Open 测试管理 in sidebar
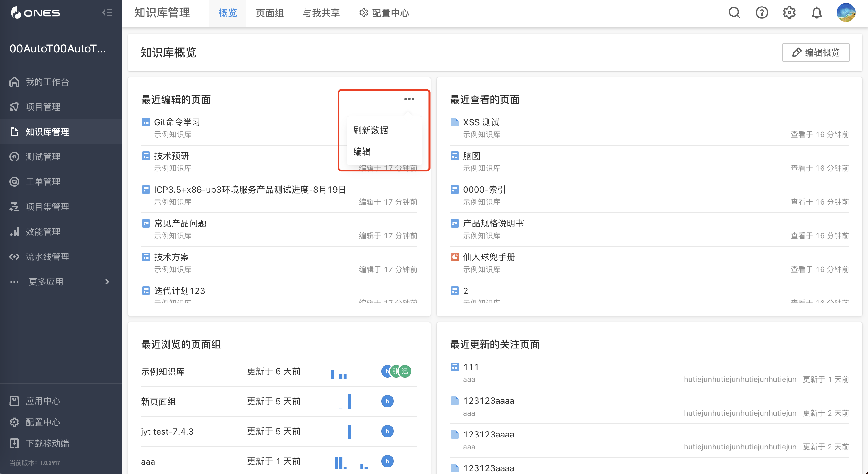The height and width of the screenshot is (474, 868). 61,156
